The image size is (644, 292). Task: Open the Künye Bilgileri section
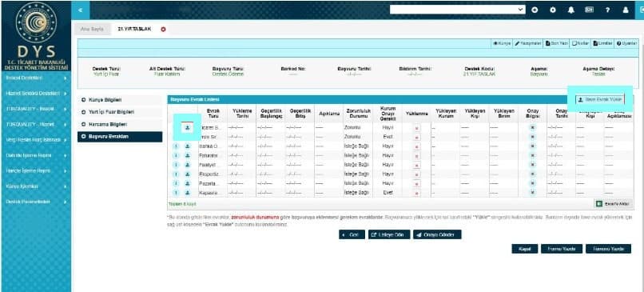point(120,100)
